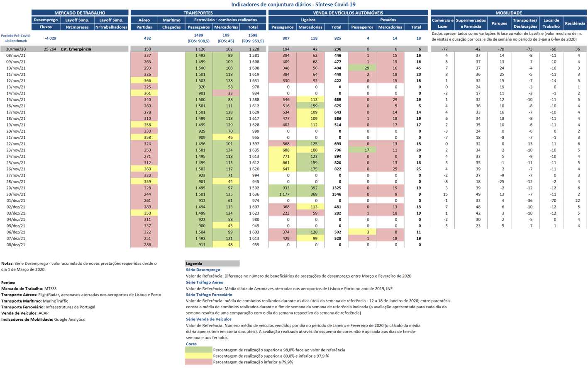Click the Ferroviário - comboios realizados header
Screen dimensions: 588x368
point(225,20)
